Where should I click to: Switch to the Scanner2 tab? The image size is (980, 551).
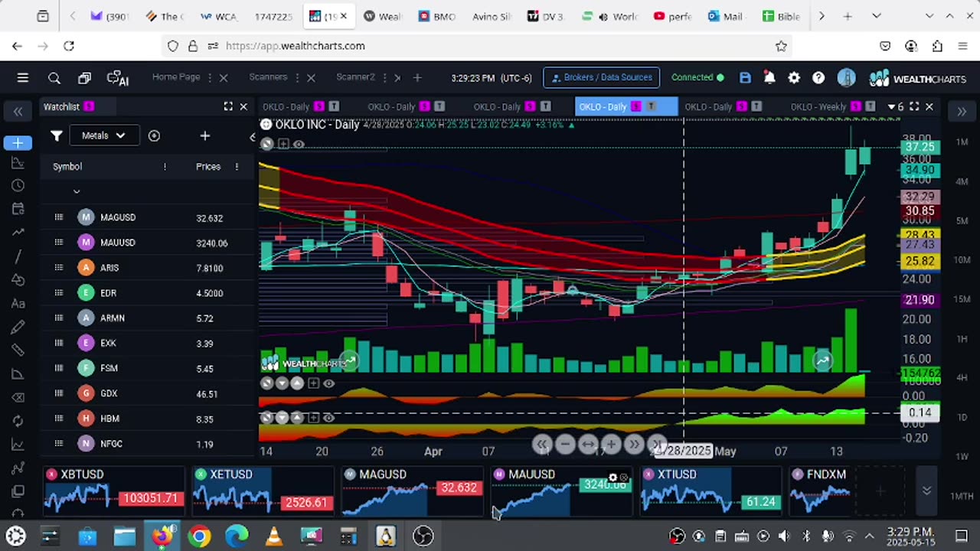(355, 77)
